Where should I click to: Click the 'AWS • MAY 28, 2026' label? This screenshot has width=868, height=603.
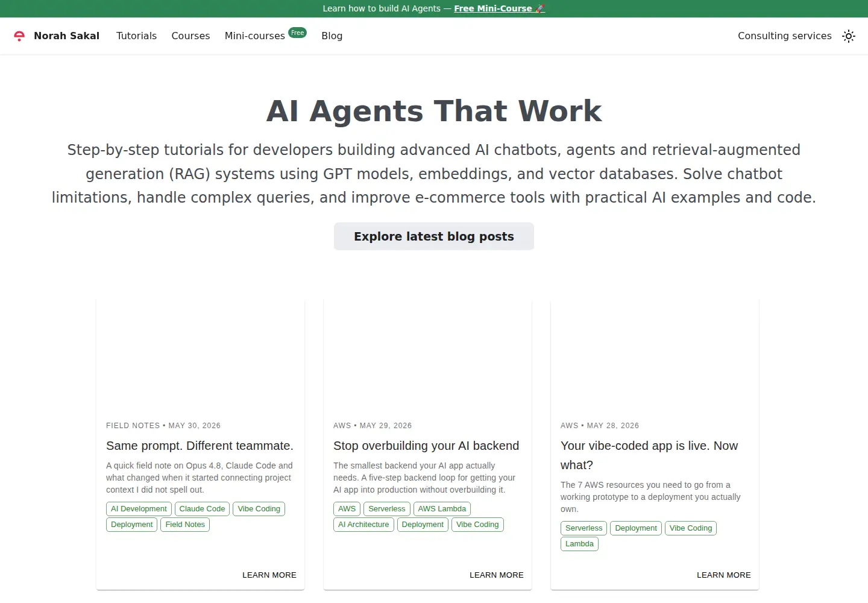(600, 426)
